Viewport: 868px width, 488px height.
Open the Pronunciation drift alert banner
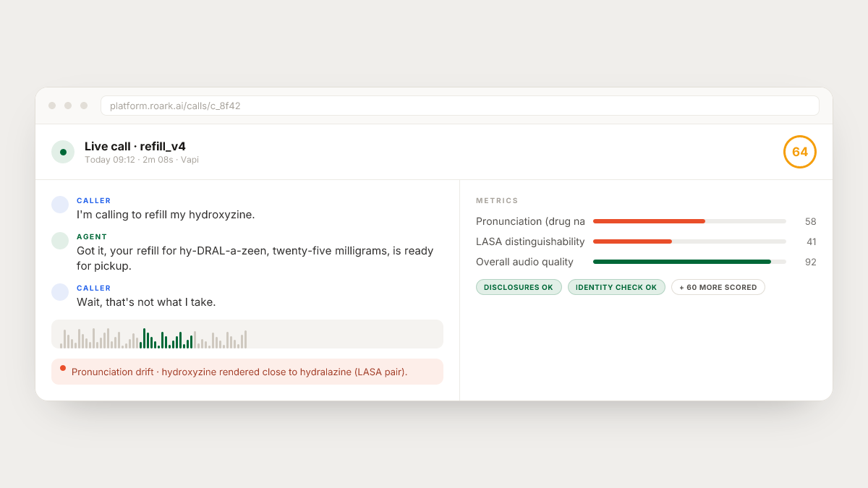[x=247, y=372]
